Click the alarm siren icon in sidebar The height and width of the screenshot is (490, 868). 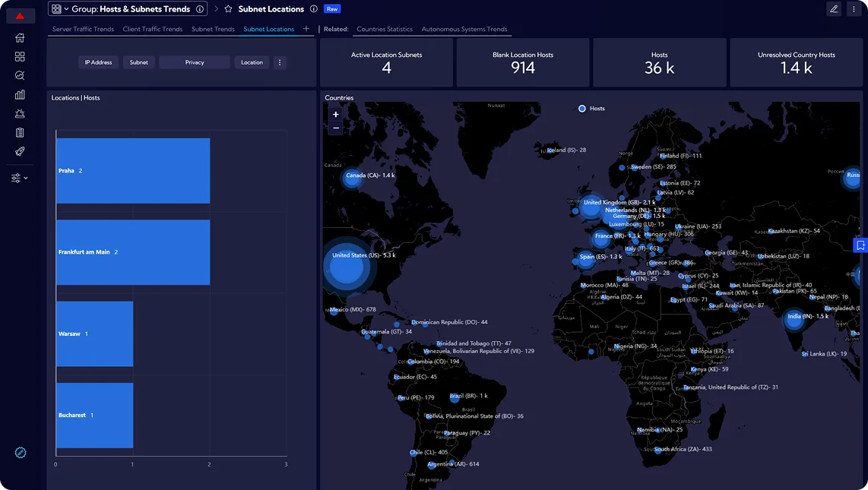[x=20, y=114]
